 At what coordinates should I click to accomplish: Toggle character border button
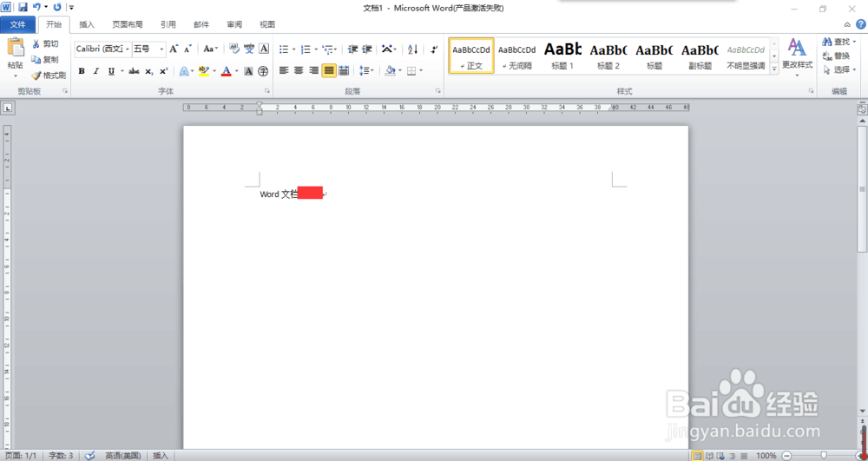pyautogui.click(x=264, y=49)
